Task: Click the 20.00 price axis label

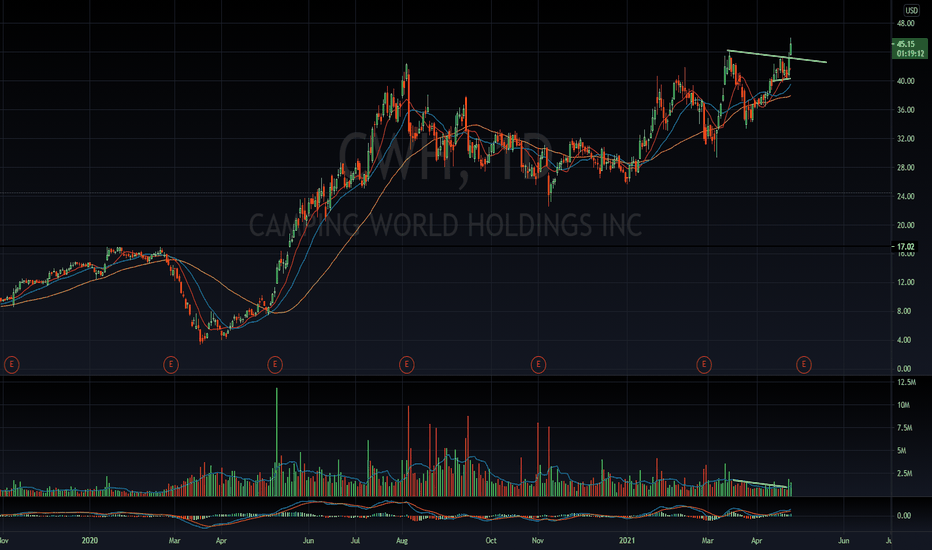Action: [905, 225]
